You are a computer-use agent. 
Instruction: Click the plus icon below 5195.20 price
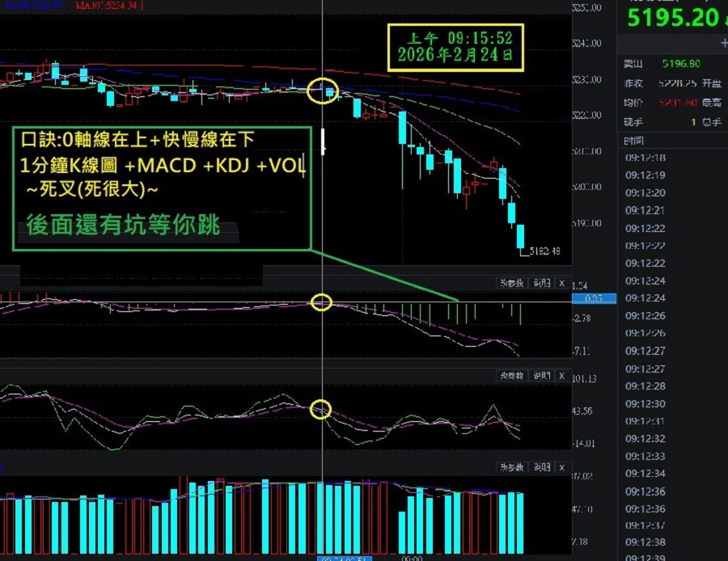[x=724, y=43]
